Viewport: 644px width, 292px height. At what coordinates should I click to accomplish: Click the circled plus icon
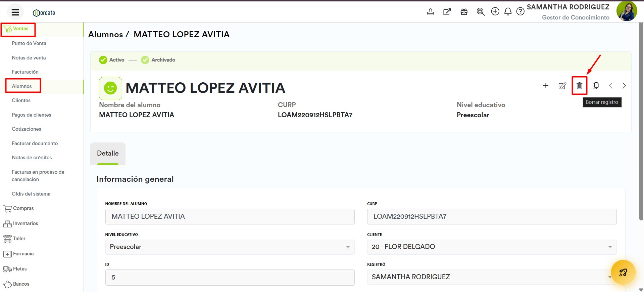[x=495, y=11]
